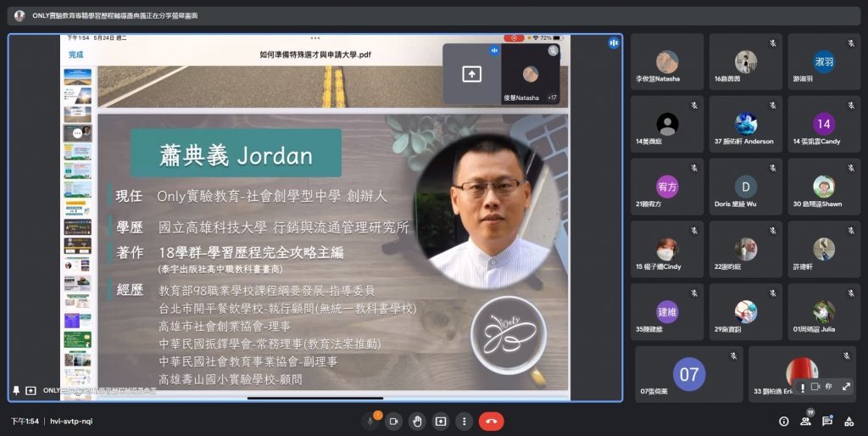Open the present screen button in bottom bar
The height and width of the screenshot is (436, 868).
[x=441, y=421]
